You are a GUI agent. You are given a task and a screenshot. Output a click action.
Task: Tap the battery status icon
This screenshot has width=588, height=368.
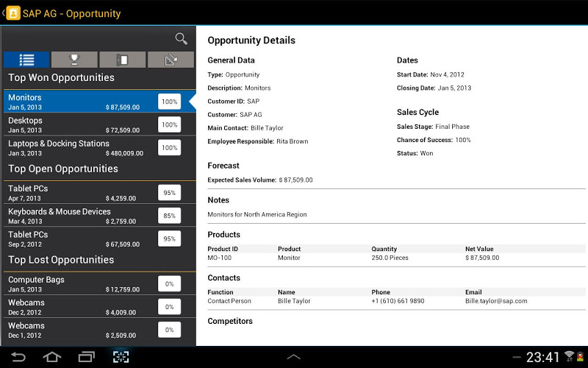click(x=580, y=356)
